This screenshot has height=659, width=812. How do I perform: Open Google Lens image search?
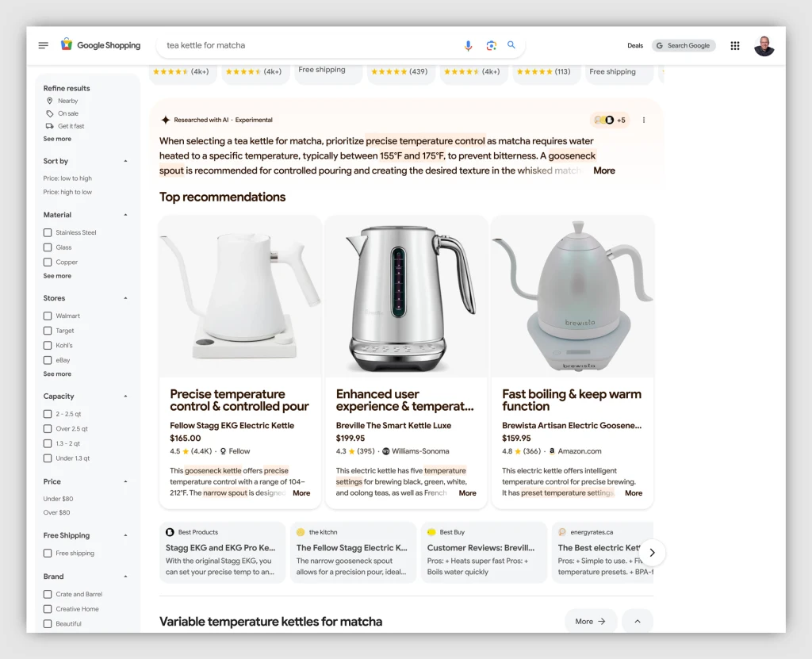pos(491,45)
